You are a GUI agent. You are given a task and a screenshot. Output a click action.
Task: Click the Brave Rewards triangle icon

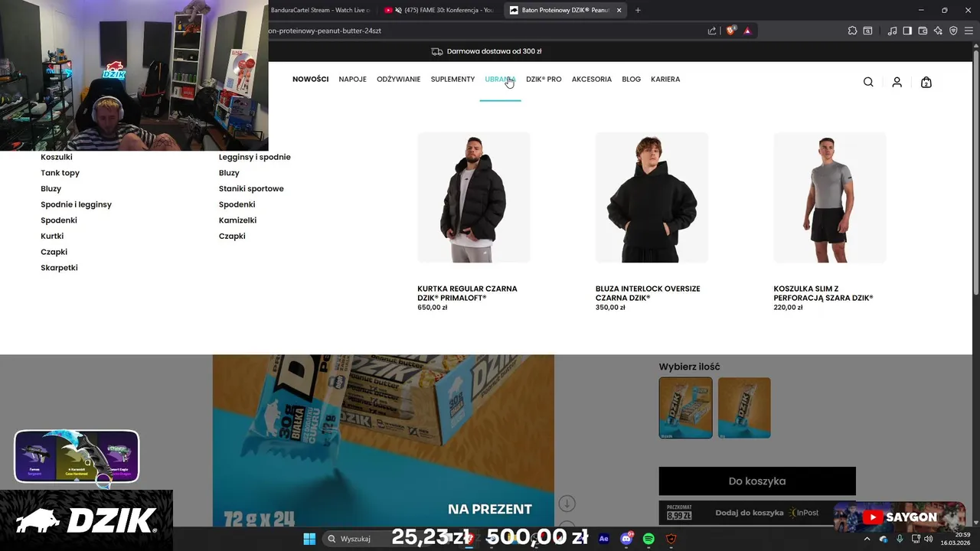click(x=747, y=31)
